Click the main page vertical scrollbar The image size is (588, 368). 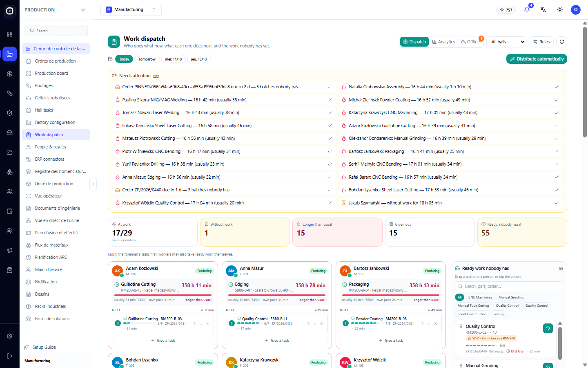[585, 82]
